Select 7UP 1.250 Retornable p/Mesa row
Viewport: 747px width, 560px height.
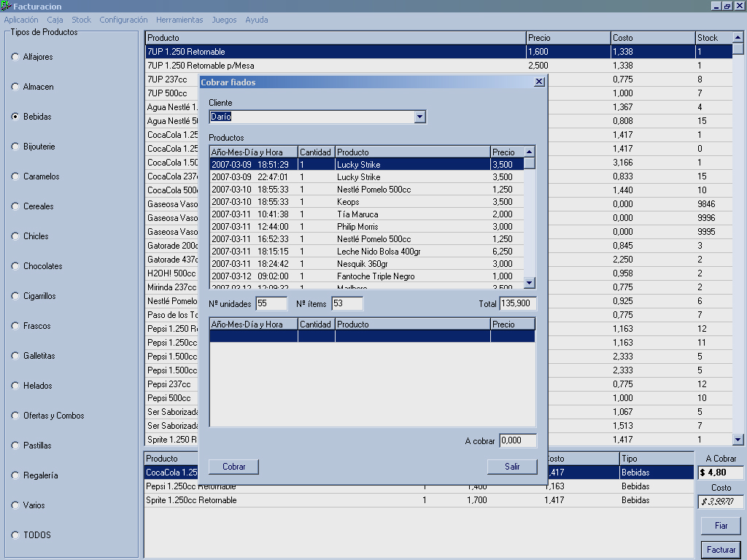click(x=438, y=66)
